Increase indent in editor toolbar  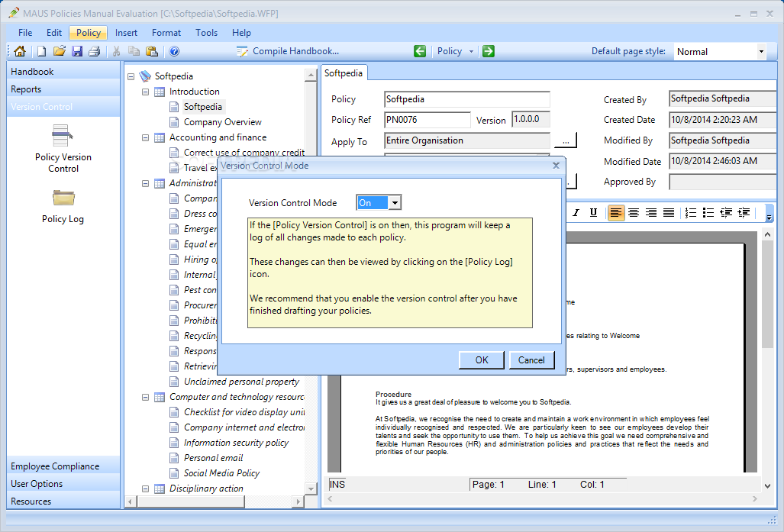point(744,212)
